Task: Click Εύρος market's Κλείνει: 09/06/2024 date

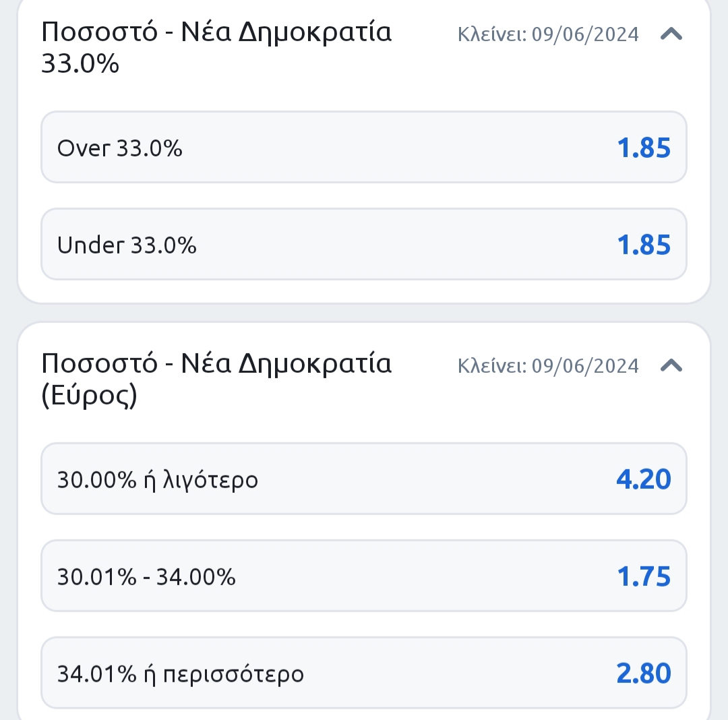Action: pos(548,366)
